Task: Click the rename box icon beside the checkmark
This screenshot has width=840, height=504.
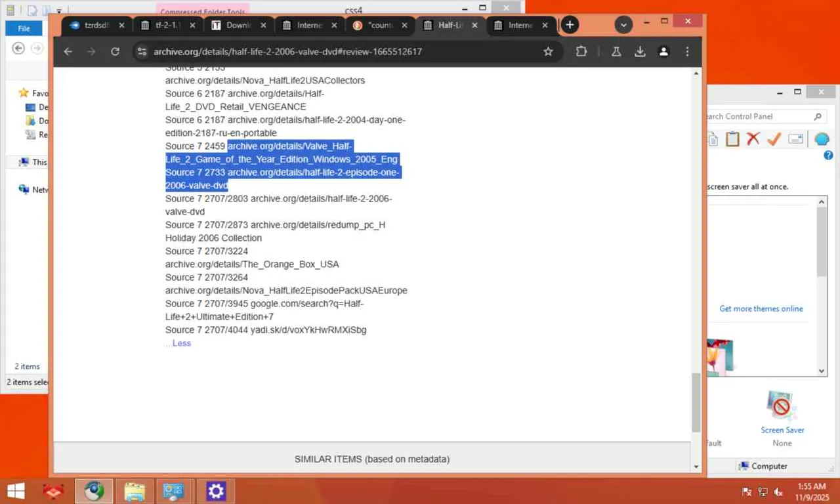Action: click(796, 138)
